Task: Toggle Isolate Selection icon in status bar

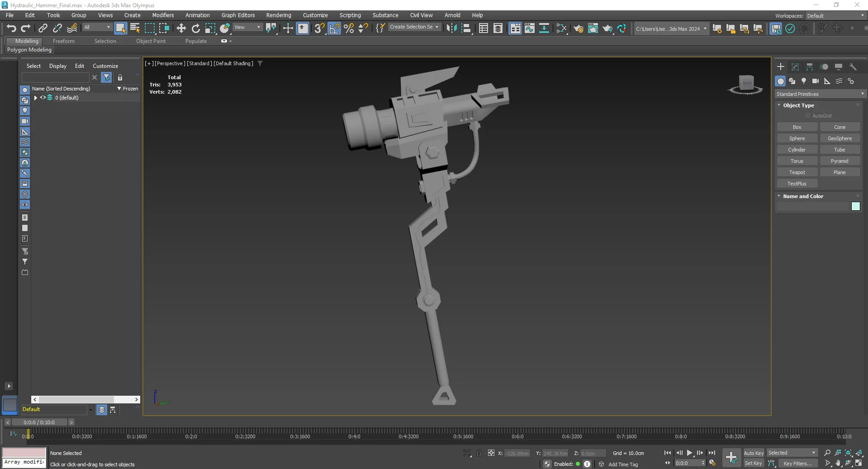Action: pos(467,453)
